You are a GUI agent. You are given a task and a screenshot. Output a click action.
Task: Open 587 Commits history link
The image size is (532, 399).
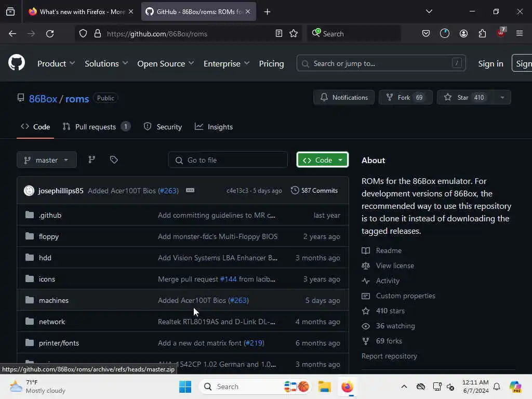click(314, 190)
